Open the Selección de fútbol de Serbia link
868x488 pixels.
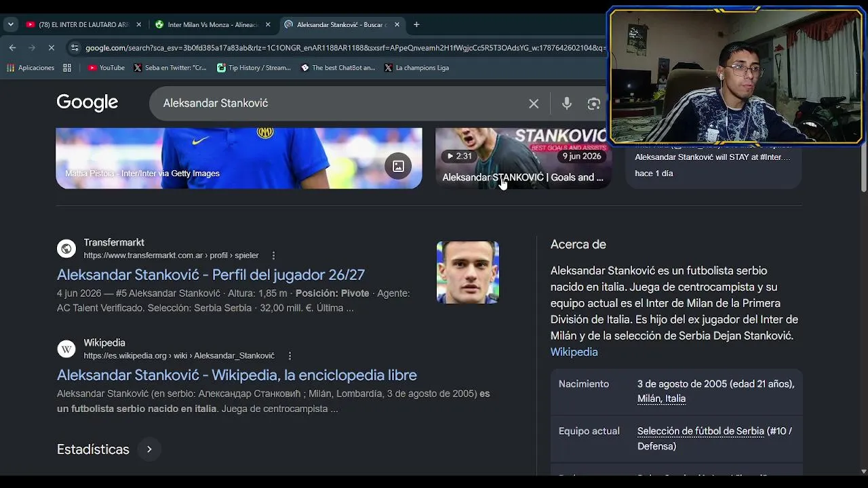tap(701, 431)
